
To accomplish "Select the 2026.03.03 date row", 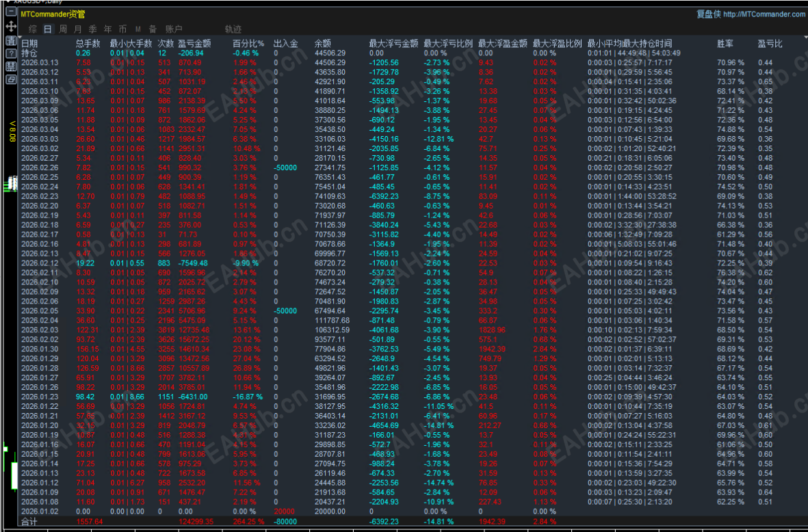I will click(40, 139).
